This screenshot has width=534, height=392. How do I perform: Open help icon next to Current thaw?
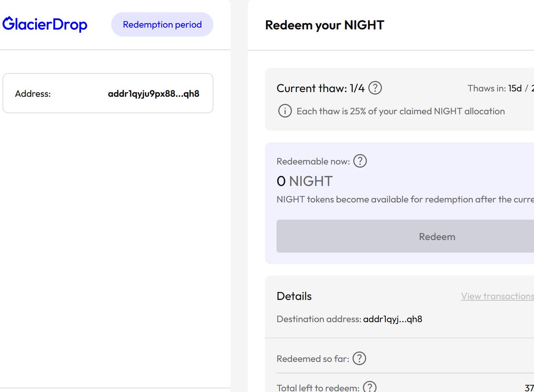point(375,88)
